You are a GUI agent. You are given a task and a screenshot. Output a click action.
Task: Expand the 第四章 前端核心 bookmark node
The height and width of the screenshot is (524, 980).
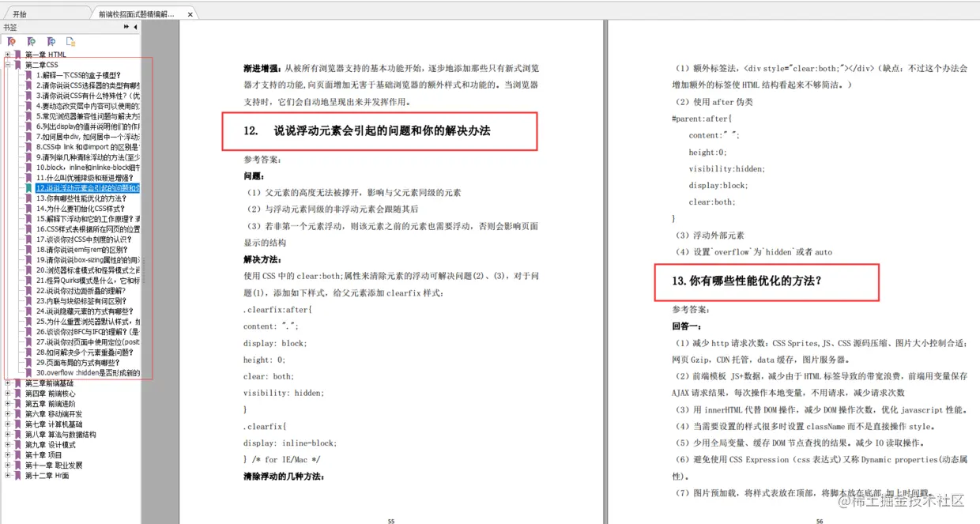[8, 393]
